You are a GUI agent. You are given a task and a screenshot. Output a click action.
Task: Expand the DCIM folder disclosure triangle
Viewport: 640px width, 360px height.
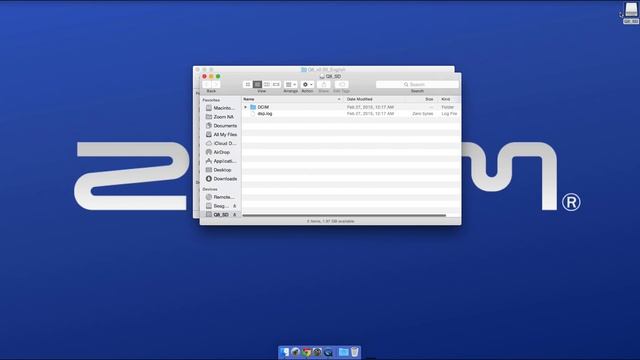pos(245,107)
